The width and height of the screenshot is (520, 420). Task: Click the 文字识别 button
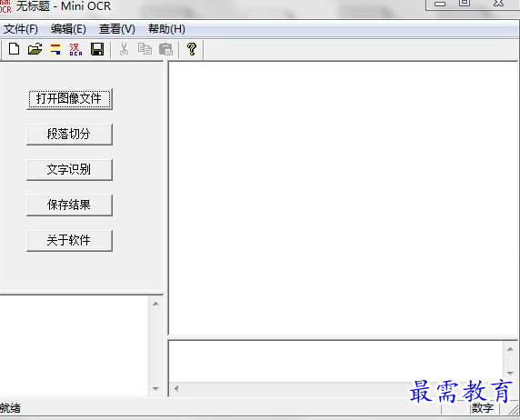click(x=69, y=169)
